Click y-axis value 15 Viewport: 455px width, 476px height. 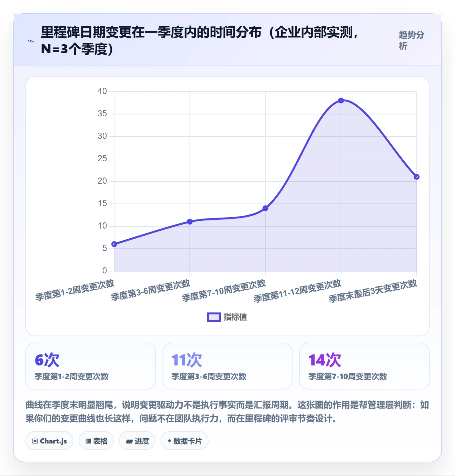[x=102, y=204]
